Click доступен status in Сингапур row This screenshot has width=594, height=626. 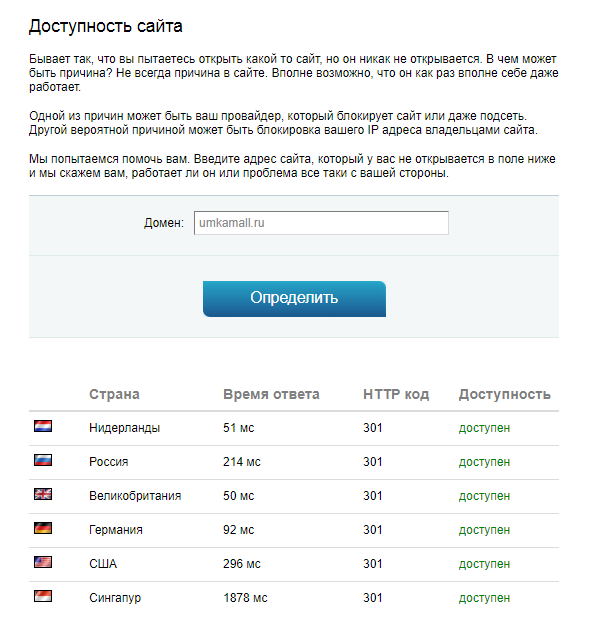pos(484,598)
